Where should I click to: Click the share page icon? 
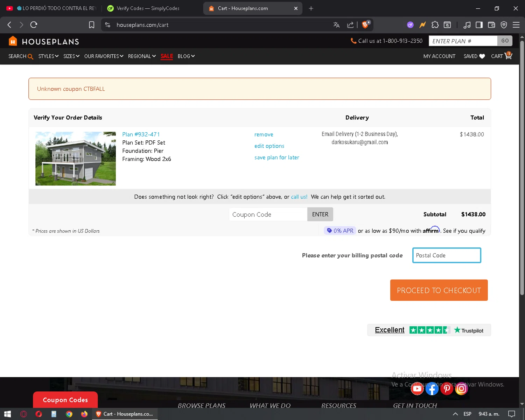[350, 25]
